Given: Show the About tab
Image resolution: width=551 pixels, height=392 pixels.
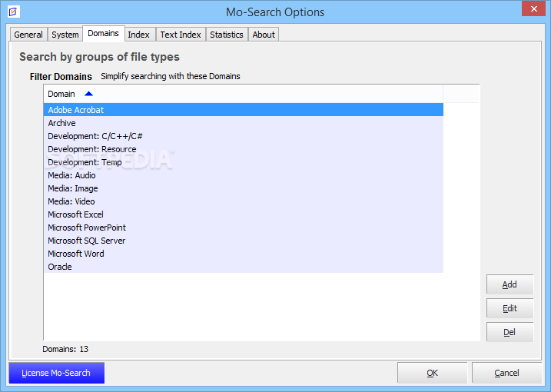Looking at the screenshot, I should pos(264,35).
